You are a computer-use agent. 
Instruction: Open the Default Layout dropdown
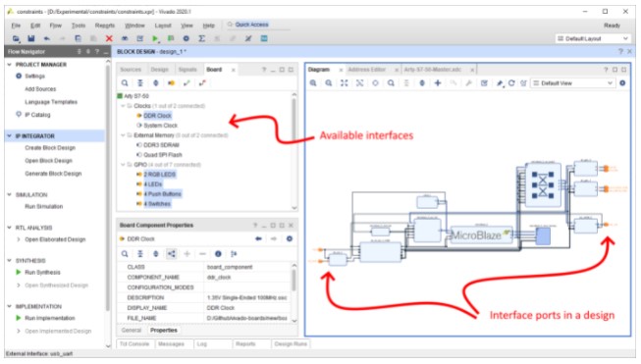pyautogui.click(x=592, y=38)
